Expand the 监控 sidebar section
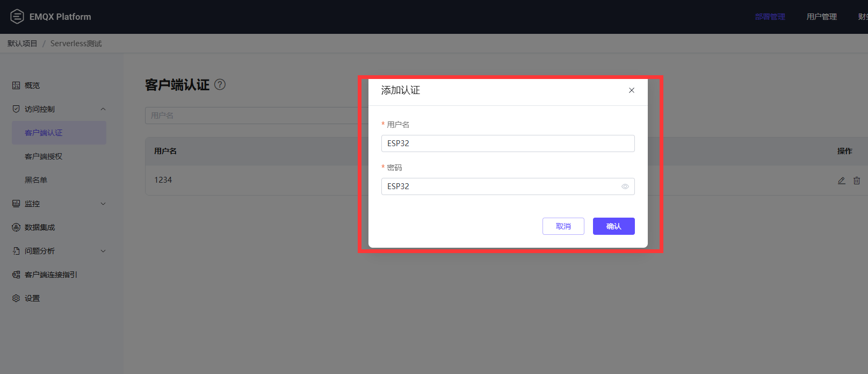Viewport: 868px width, 374px height. (103, 204)
